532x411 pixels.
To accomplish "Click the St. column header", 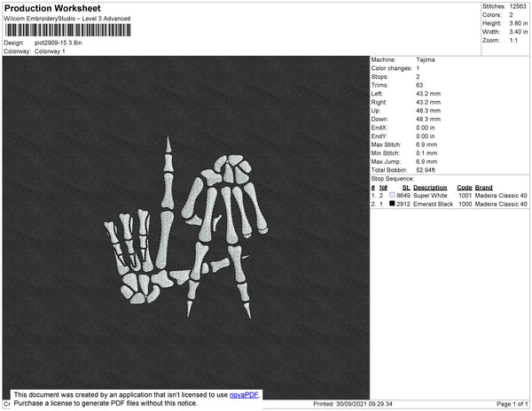I will click(x=406, y=187).
